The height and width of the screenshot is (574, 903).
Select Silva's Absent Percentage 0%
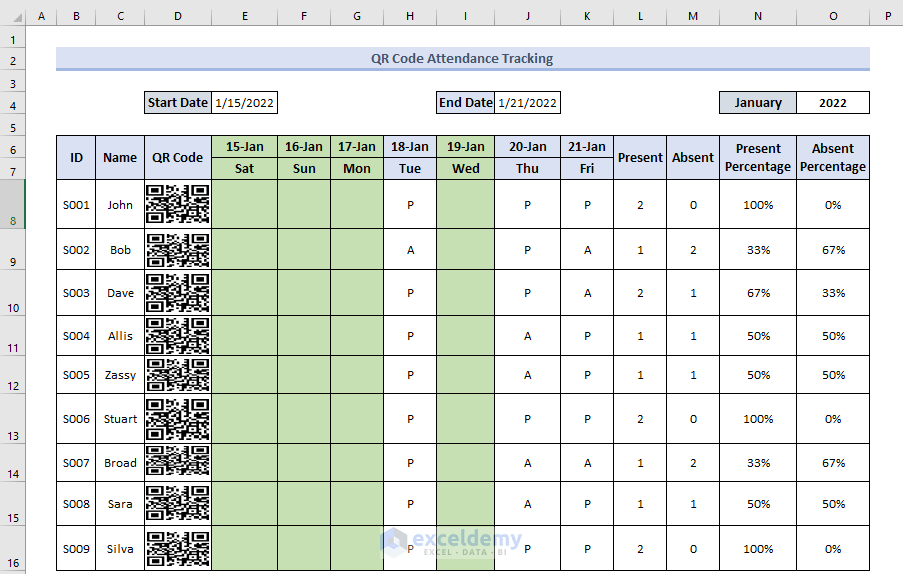(x=833, y=548)
